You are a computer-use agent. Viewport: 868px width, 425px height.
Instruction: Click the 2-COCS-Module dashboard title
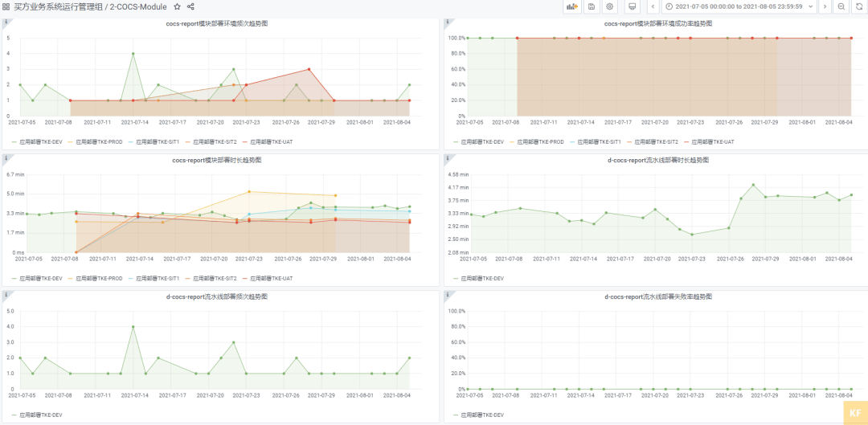pyautogui.click(x=138, y=6)
